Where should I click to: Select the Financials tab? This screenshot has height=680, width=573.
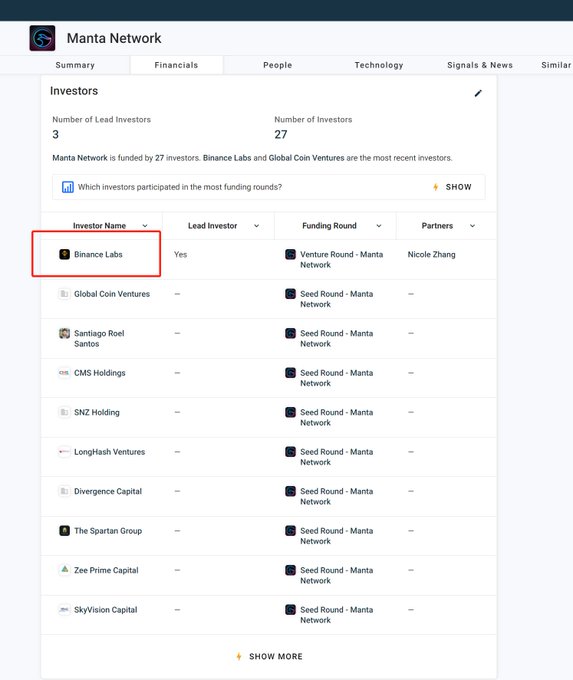pyautogui.click(x=176, y=65)
